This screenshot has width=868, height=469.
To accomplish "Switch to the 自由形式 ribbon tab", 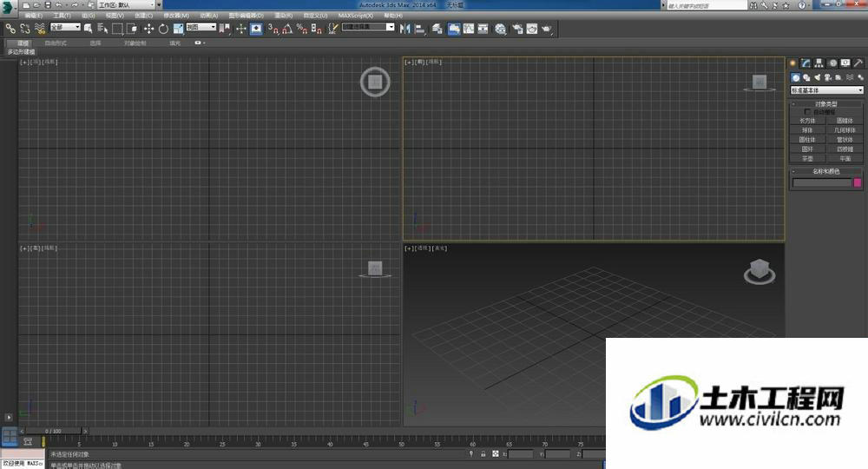I will [x=56, y=43].
